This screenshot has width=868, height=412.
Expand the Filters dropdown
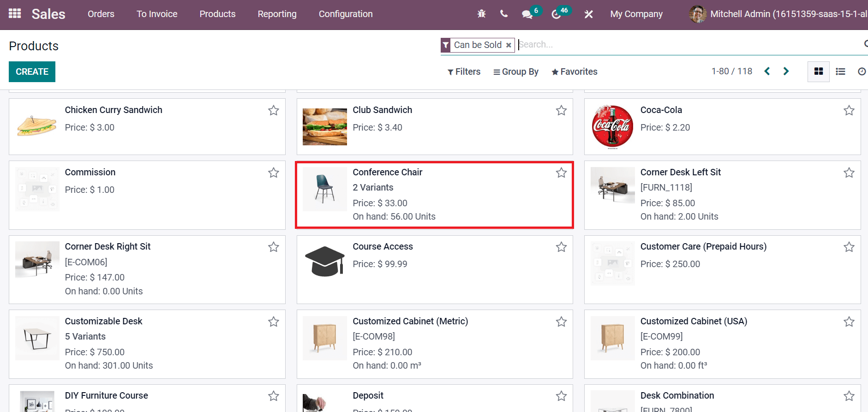tap(464, 72)
